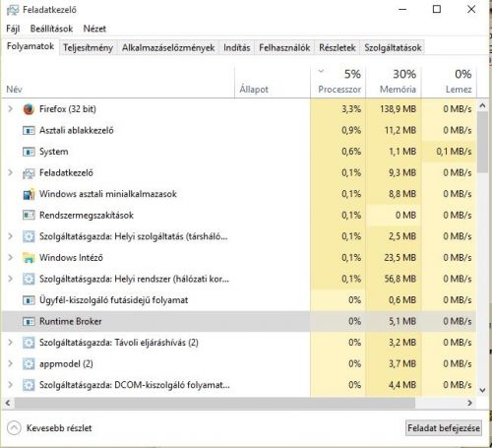Collapse view with Kevesebb részlet arrow
This screenshot has width=492, height=448.
[14, 428]
